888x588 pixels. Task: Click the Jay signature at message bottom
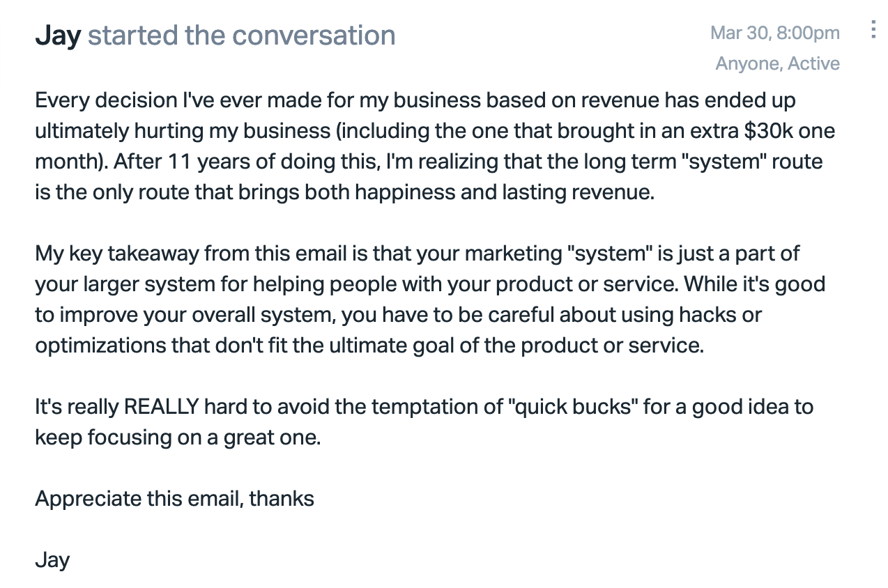[x=52, y=560]
